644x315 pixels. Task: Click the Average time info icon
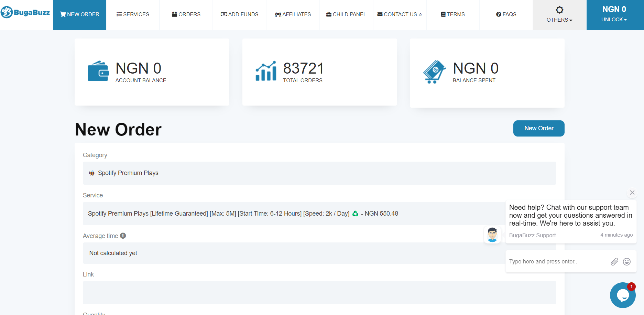tap(123, 236)
